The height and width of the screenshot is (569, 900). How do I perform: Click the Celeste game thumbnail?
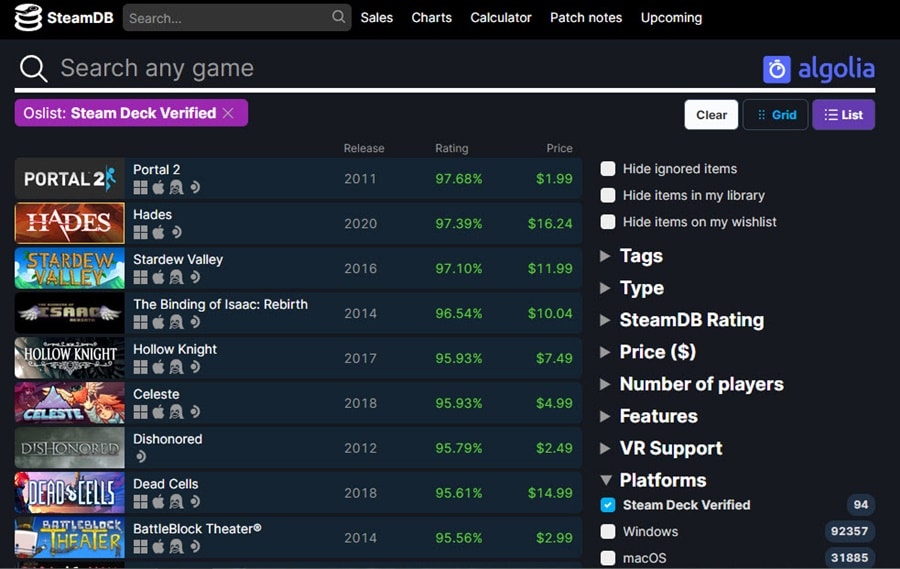(69, 403)
